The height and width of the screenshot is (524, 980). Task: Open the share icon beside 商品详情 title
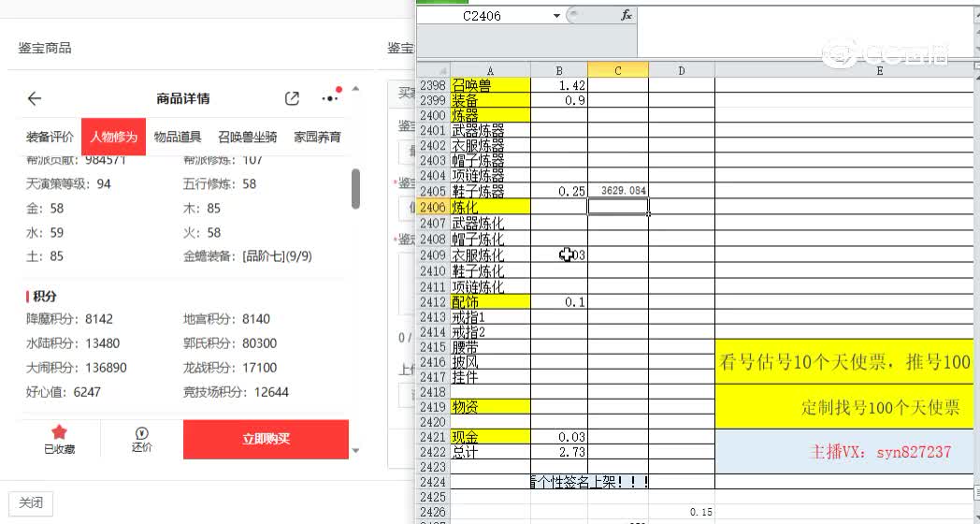(292, 98)
